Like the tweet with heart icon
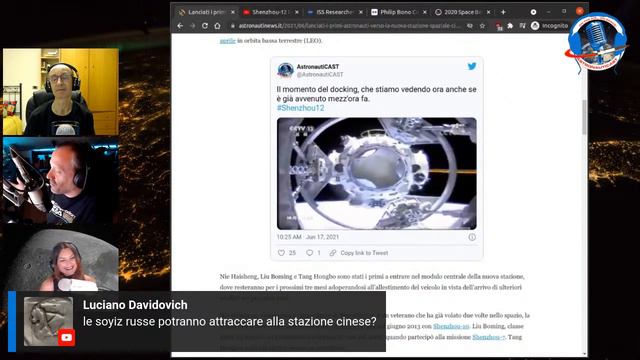 click(281, 253)
